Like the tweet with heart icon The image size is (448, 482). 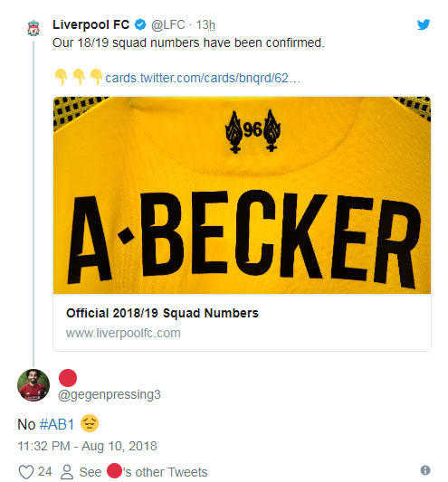pyautogui.click(x=26, y=472)
